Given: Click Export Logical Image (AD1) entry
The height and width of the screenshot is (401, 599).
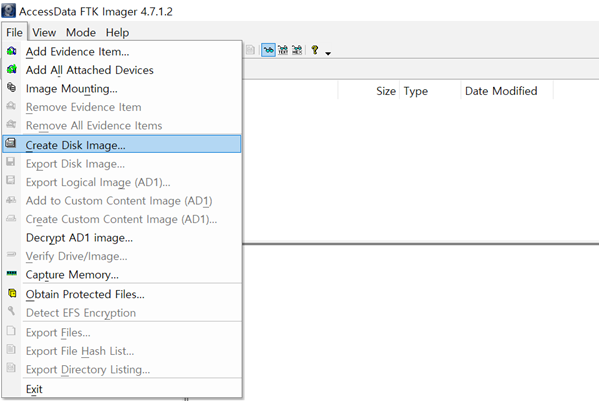Looking at the screenshot, I should pyautogui.click(x=122, y=182).
